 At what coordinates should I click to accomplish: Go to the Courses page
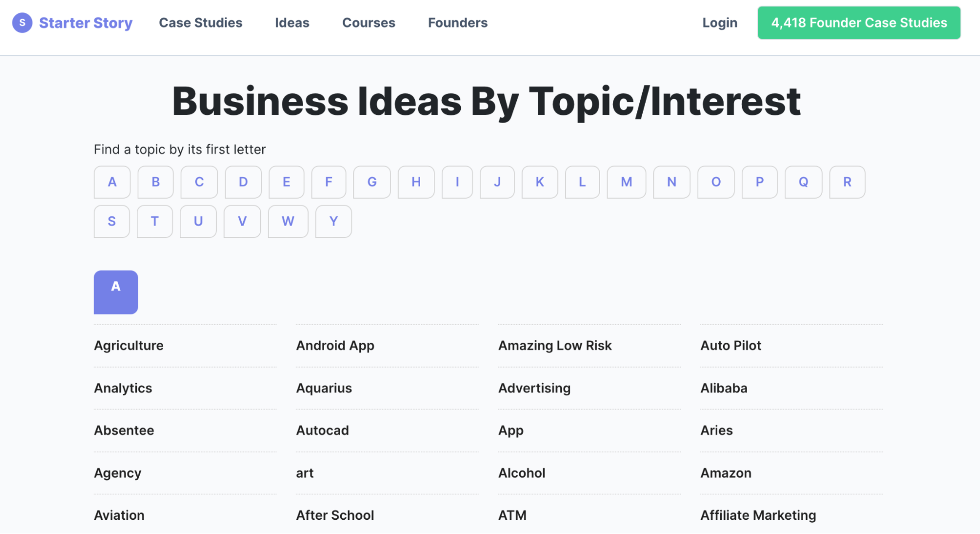click(x=369, y=23)
